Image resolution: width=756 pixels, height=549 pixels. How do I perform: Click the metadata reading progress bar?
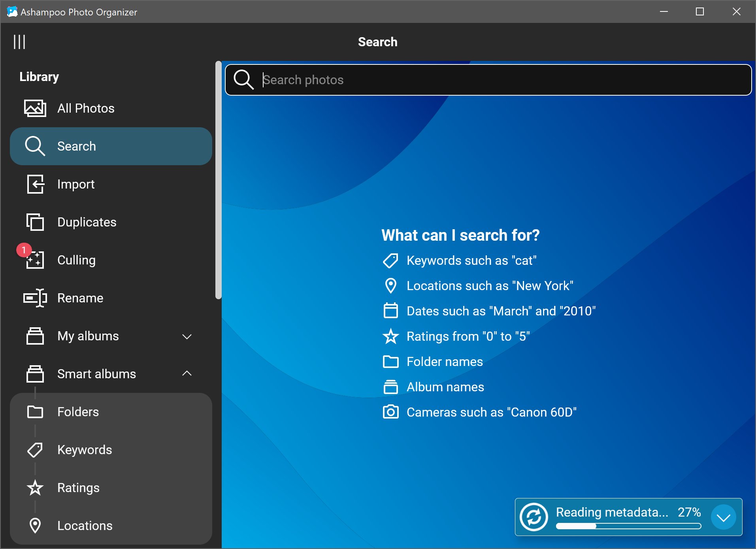(x=628, y=526)
